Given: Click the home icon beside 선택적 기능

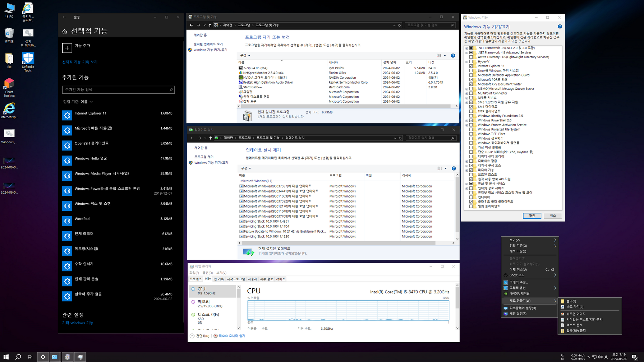Looking at the screenshot, I should (65, 31).
